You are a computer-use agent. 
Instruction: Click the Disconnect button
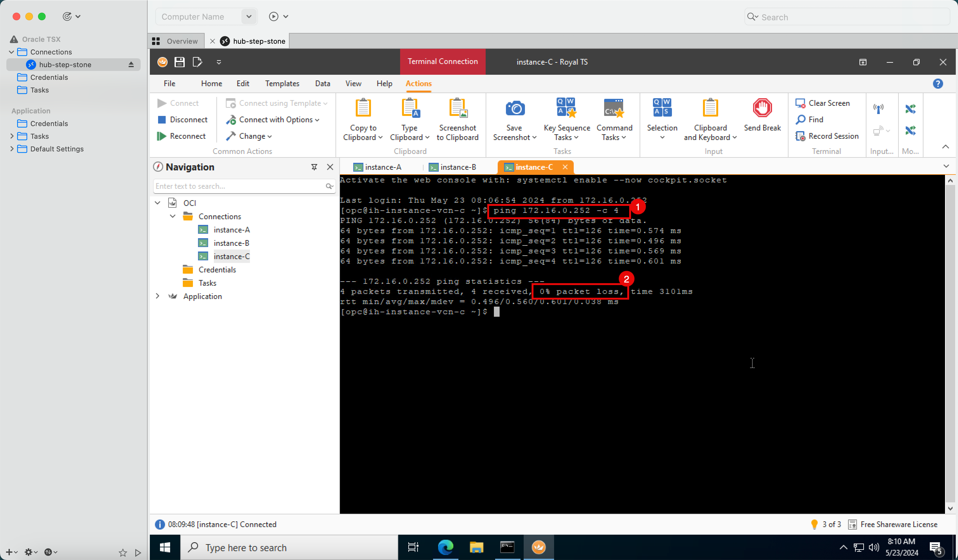click(x=187, y=119)
